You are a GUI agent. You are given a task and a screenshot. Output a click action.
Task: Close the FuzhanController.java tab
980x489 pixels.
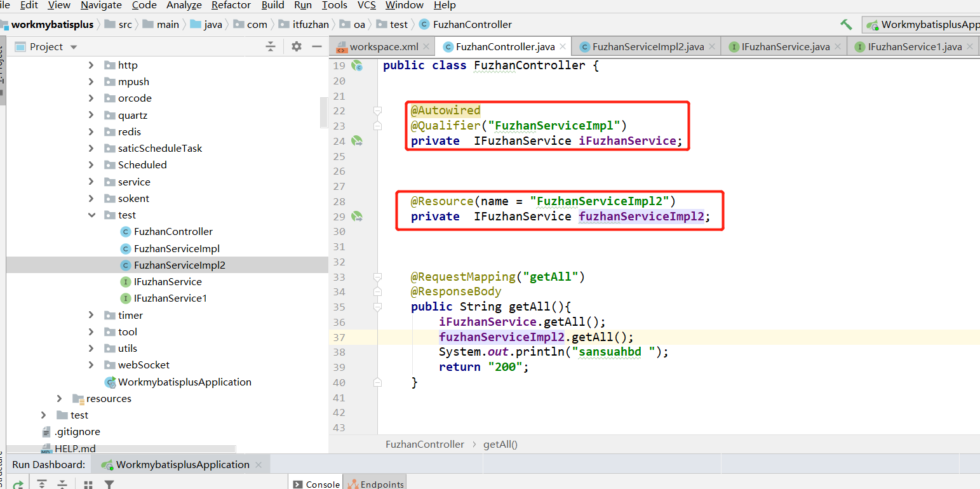(562, 46)
